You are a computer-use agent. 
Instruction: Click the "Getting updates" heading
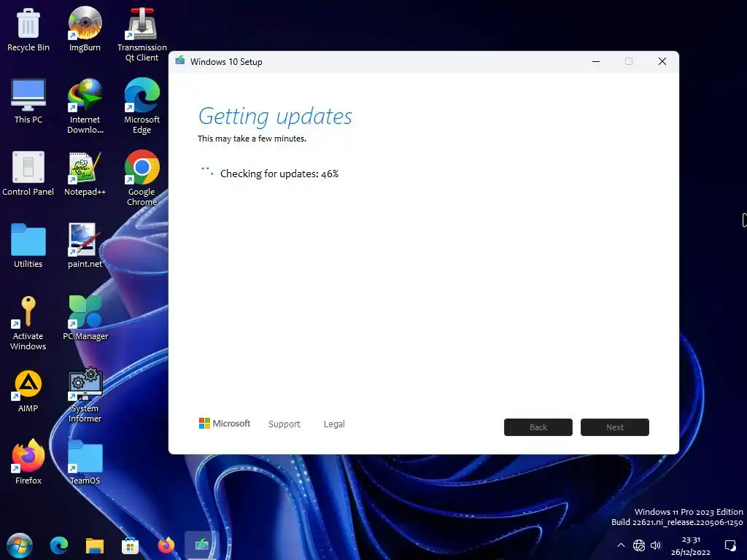[275, 117]
